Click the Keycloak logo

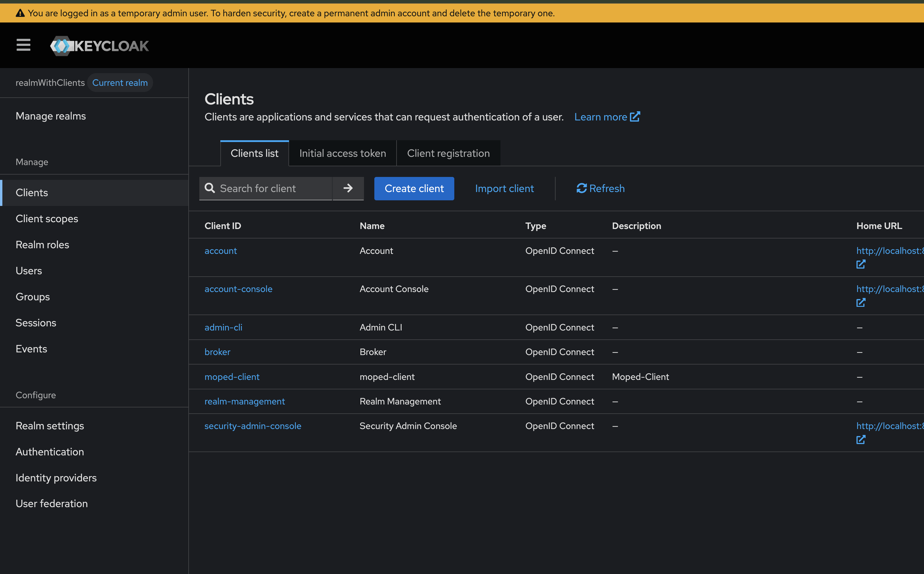click(100, 46)
